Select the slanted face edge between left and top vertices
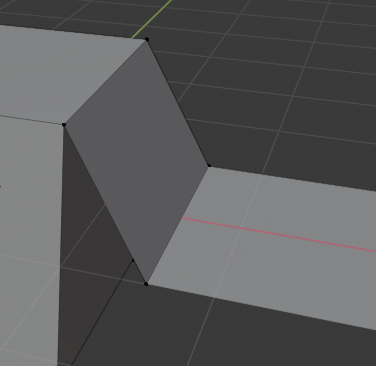This screenshot has height=366, width=376. click(x=105, y=82)
